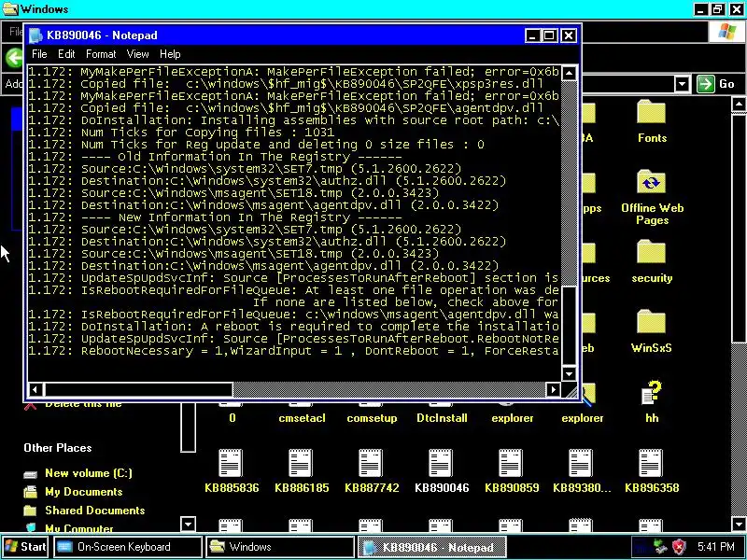The image size is (747, 560).
Task: Click the My Documents folder icon in sidebar
Action: 30,492
